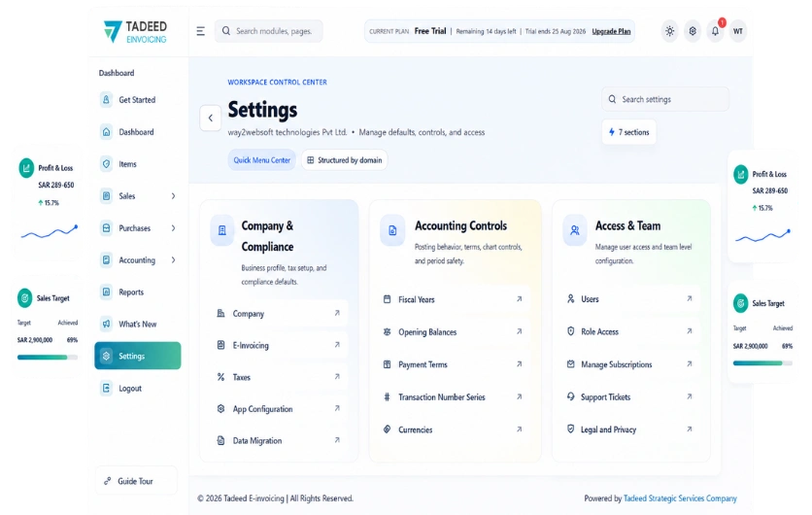812x515 pixels.
Task: Click the What's New megaphone icon
Action: tap(106, 324)
